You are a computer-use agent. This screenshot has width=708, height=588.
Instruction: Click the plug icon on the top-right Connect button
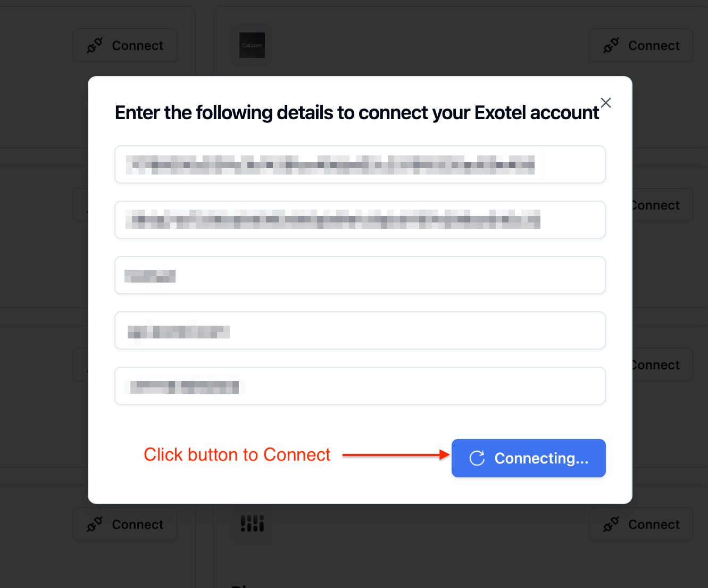[611, 45]
